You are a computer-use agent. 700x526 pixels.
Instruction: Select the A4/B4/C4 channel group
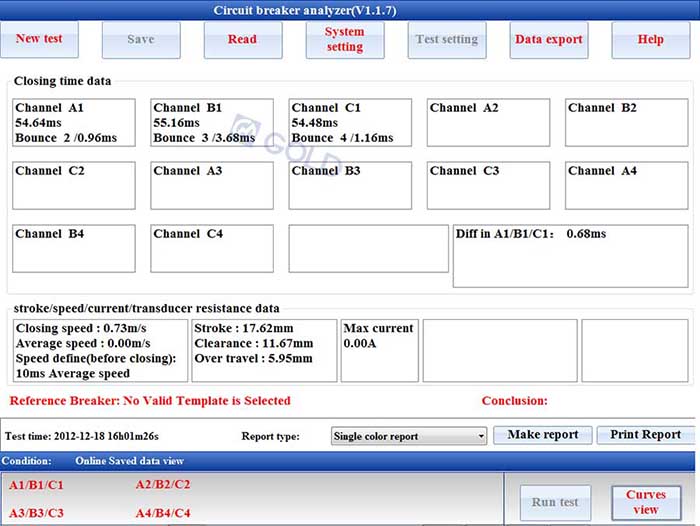[162, 514]
